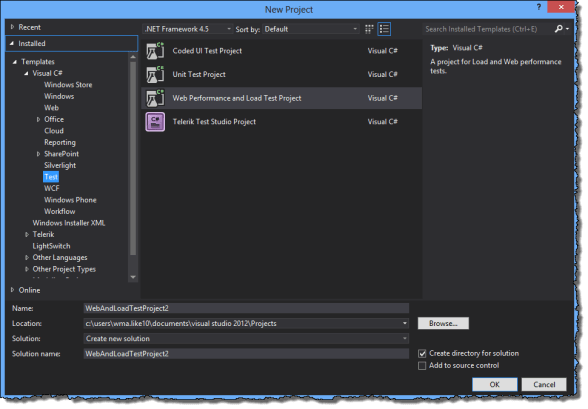
Task: Click the Solution name input field
Action: [246, 354]
